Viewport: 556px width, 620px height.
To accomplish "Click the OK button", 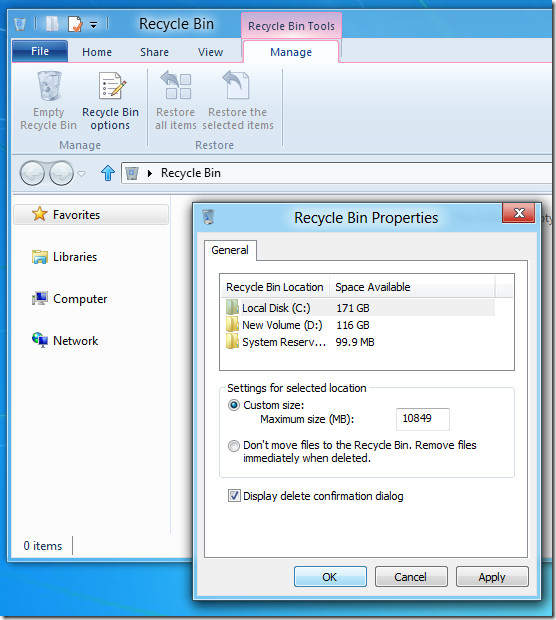I will (x=330, y=577).
